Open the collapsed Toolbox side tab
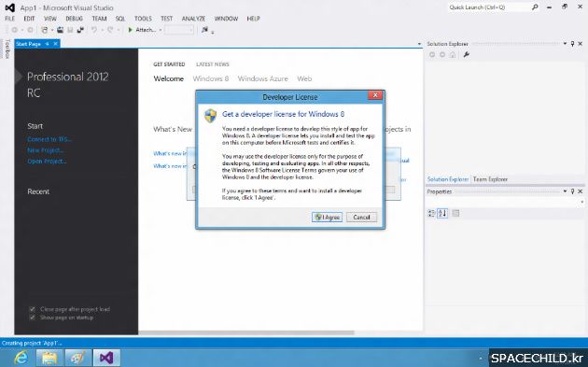Screen dimensions: 588x367 click(x=7, y=49)
